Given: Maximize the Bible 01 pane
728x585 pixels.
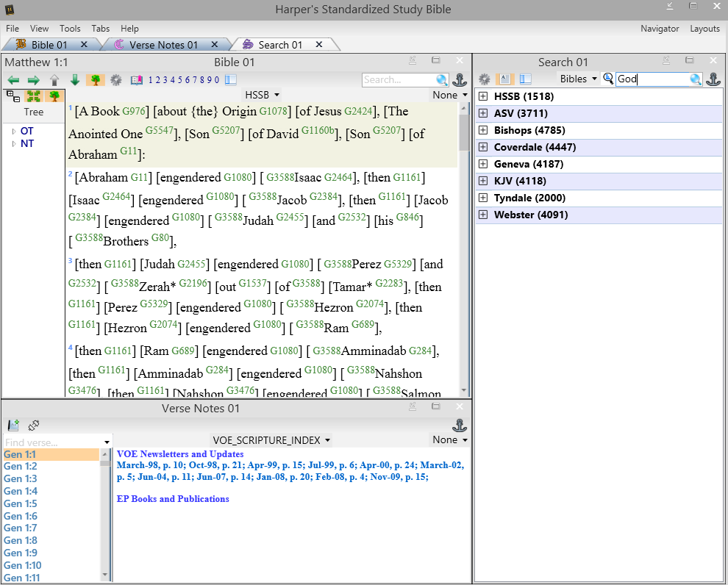Looking at the screenshot, I should point(435,60).
